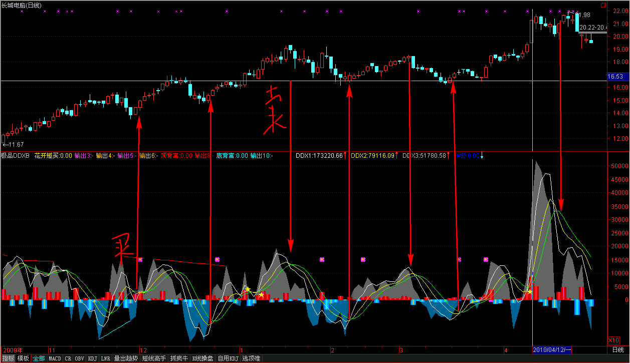Select the 抓疯牛 indicator

[179, 358]
